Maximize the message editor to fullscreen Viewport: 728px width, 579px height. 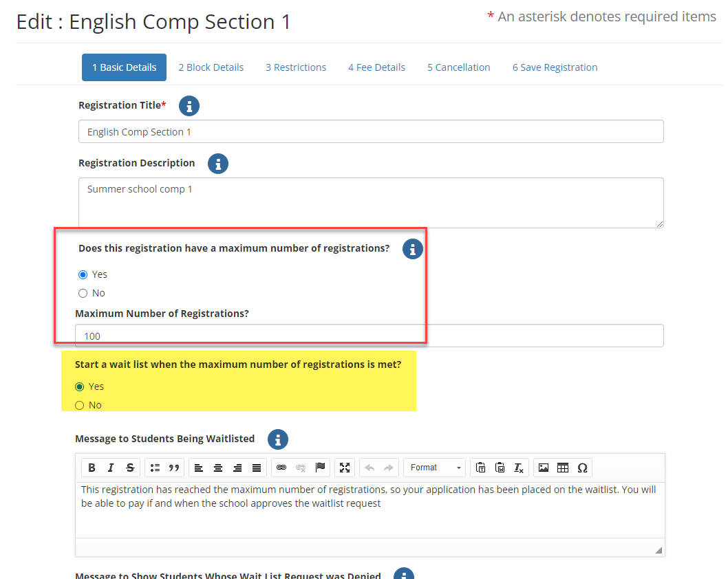(344, 468)
